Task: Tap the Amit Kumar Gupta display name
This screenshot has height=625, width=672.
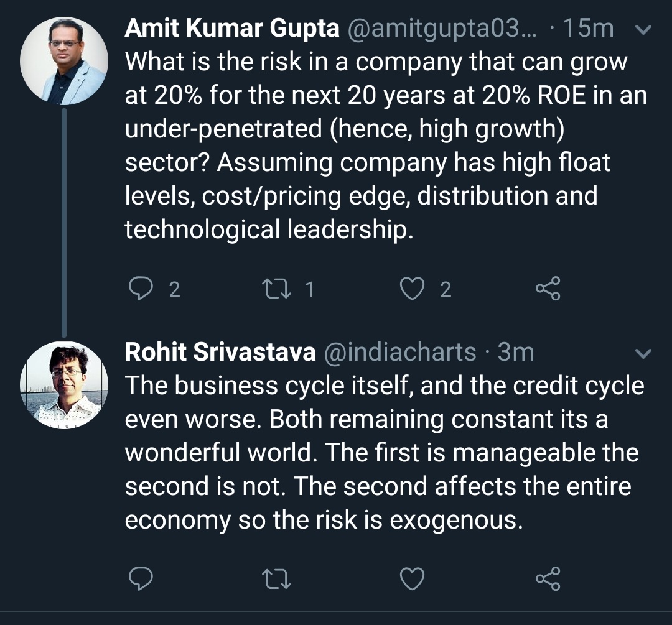Action: click(x=232, y=28)
